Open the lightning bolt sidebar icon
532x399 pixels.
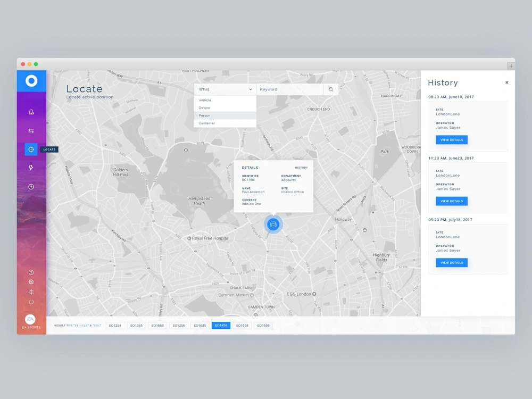(31, 168)
